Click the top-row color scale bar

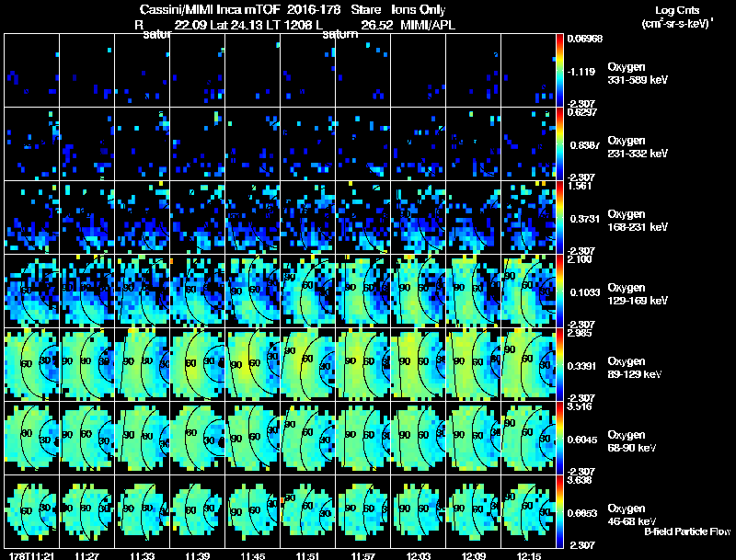pyautogui.click(x=559, y=71)
